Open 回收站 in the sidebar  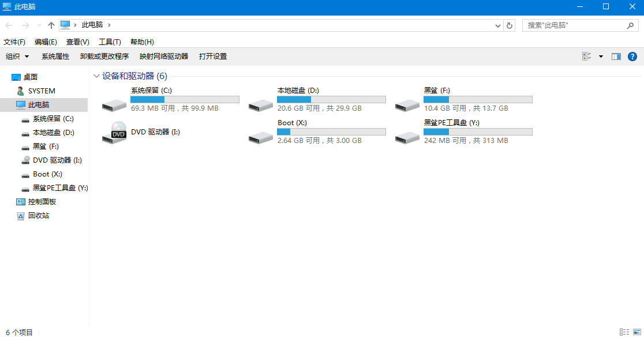tap(38, 216)
